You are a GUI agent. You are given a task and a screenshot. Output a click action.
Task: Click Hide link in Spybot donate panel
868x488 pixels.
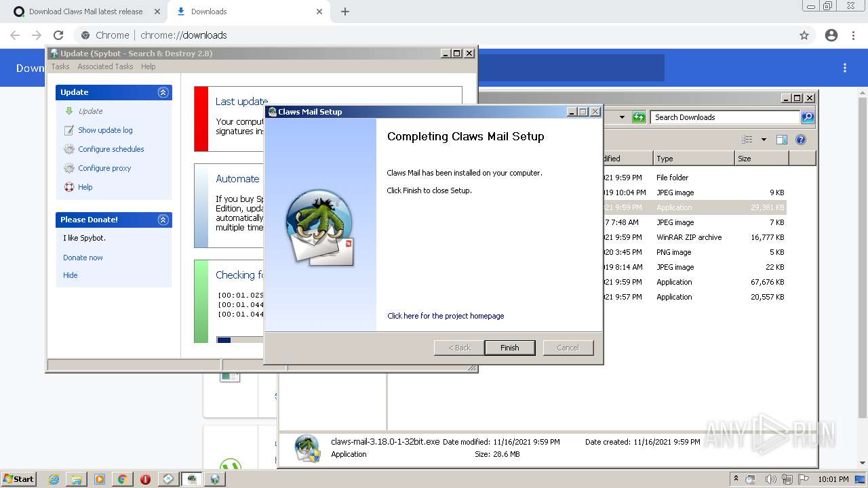(x=71, y=275)
